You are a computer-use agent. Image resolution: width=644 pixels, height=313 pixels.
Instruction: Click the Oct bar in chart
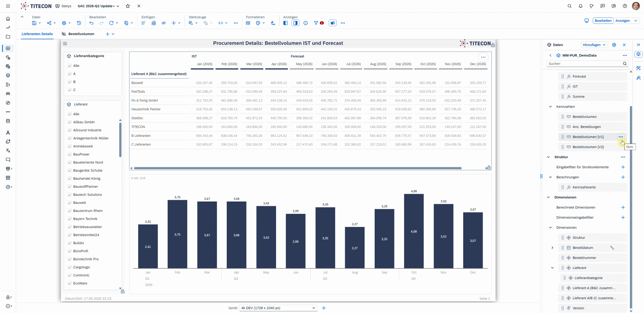coord(414,231)
